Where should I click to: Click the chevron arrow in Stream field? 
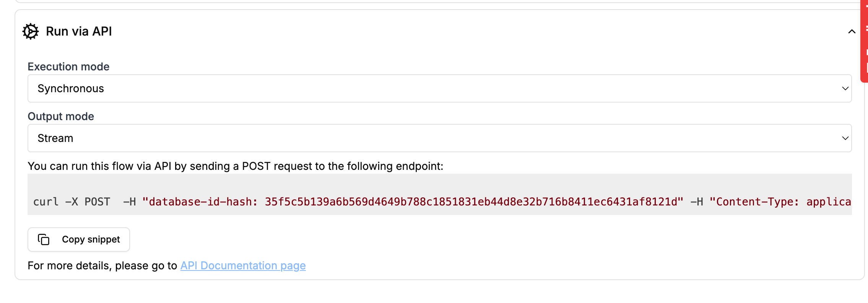845,138
